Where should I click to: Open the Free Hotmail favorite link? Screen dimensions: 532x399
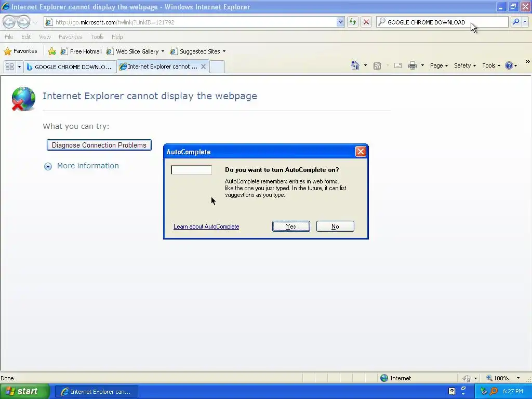pos(81,51)
